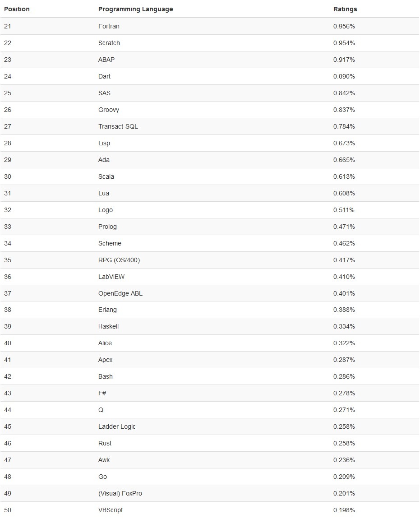
Task: Select the Fortran language name
Action: [x=109, y=26]
